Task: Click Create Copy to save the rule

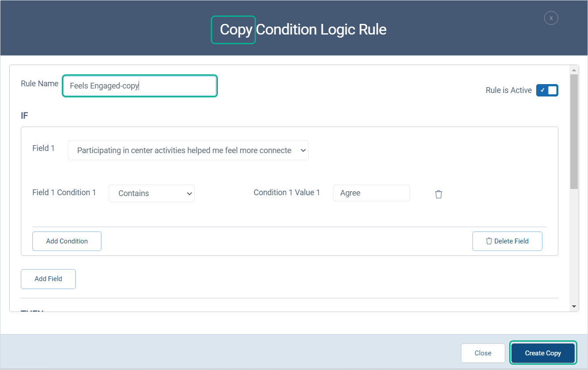Action: (x=543, y=353)
